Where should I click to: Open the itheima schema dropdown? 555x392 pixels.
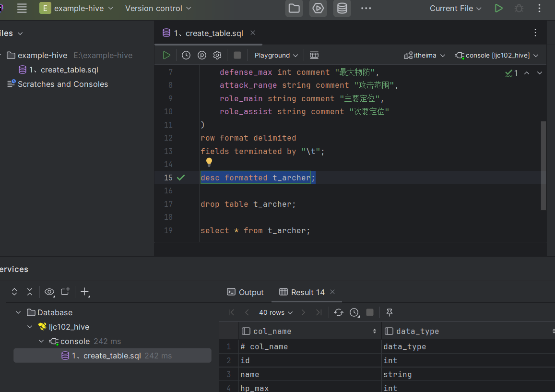tap(425, 55)
